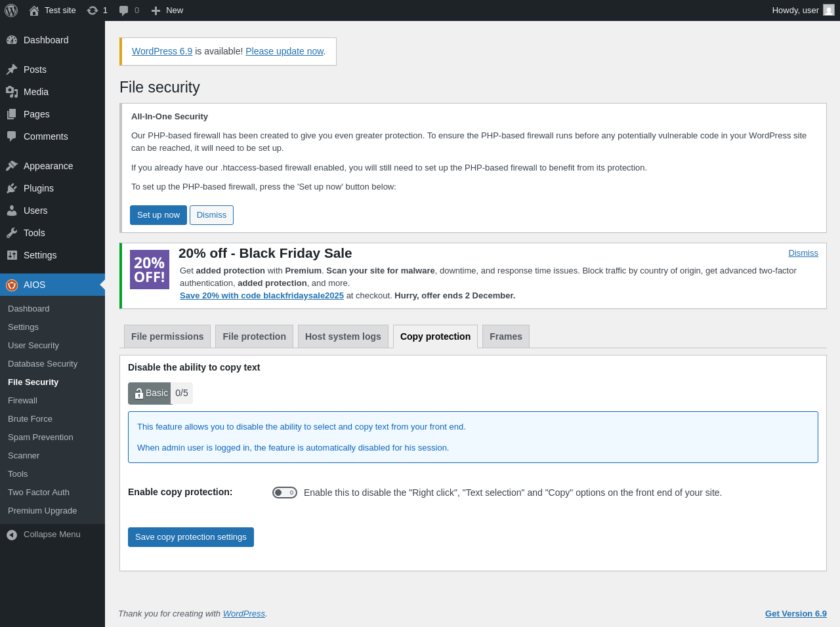Click the File security page heading

coord(159,87)
